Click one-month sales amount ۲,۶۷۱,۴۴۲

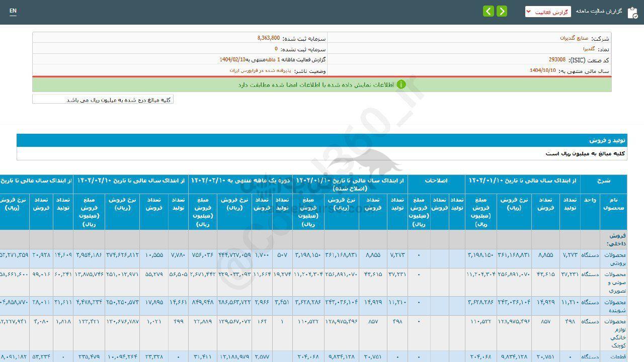point(203,274)
